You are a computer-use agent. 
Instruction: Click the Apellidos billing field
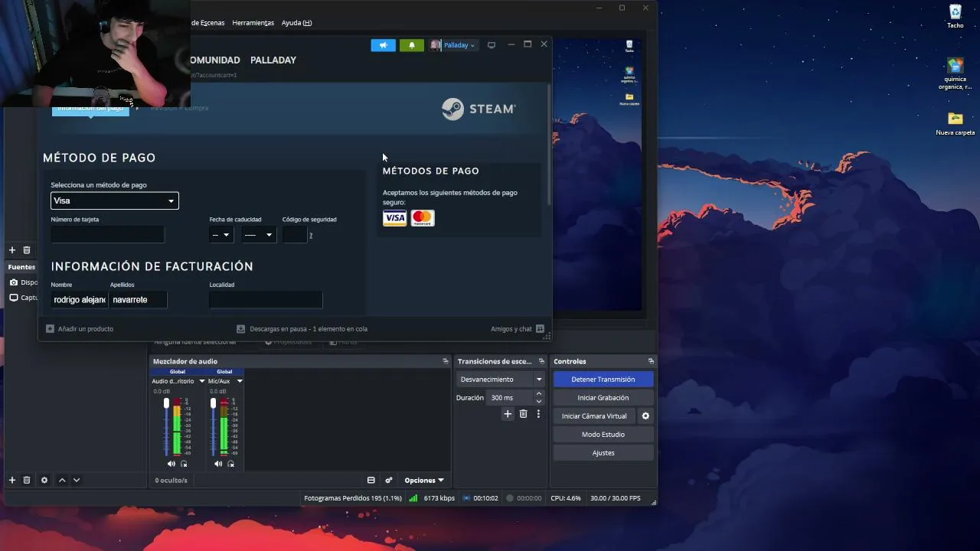[139, 300]
